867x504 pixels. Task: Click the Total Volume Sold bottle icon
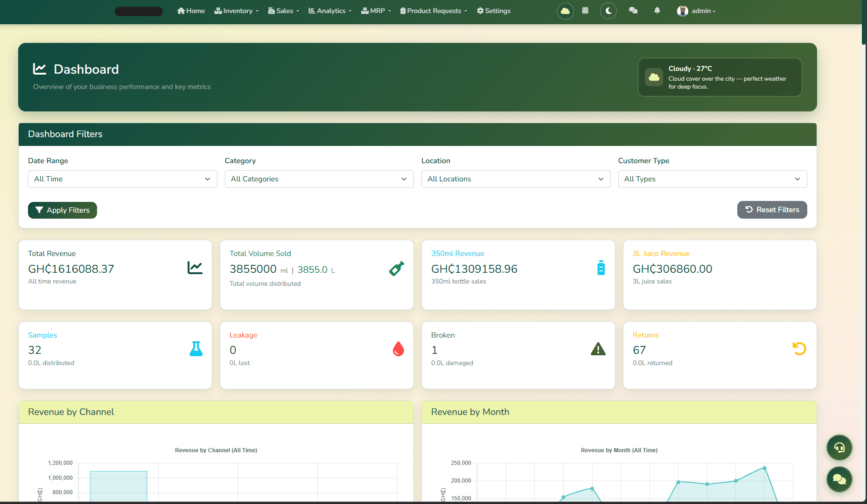397,269
